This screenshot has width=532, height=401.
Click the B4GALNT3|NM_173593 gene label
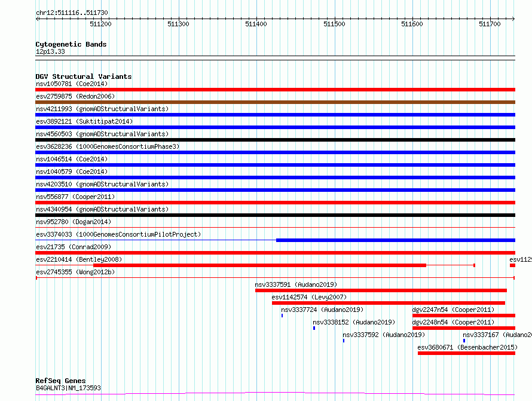[x=68, y=388]
